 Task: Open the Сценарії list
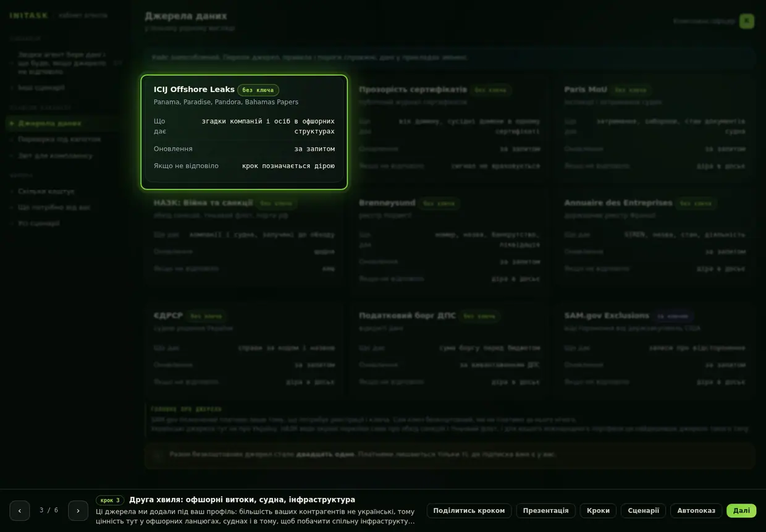pos(643,510)
